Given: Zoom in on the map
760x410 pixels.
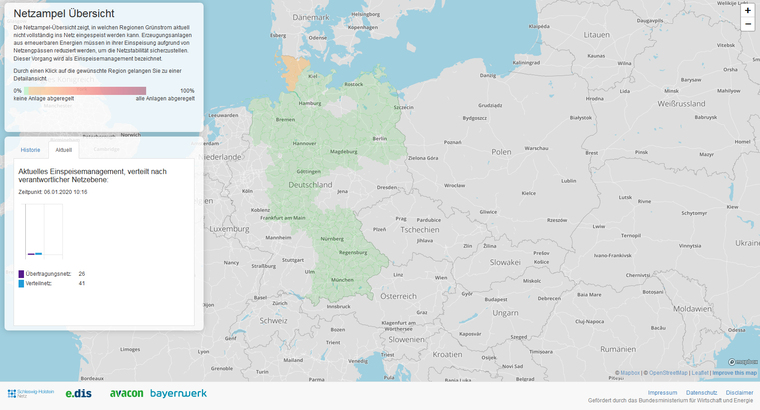Looking at the screenshot, I should (x=747, y=10).
